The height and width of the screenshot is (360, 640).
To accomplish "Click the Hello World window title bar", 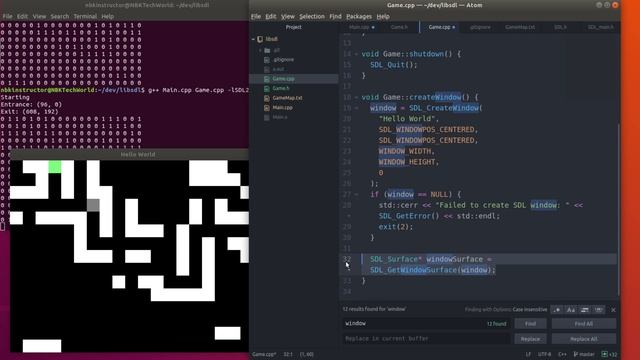I will (x=129, y=154).
